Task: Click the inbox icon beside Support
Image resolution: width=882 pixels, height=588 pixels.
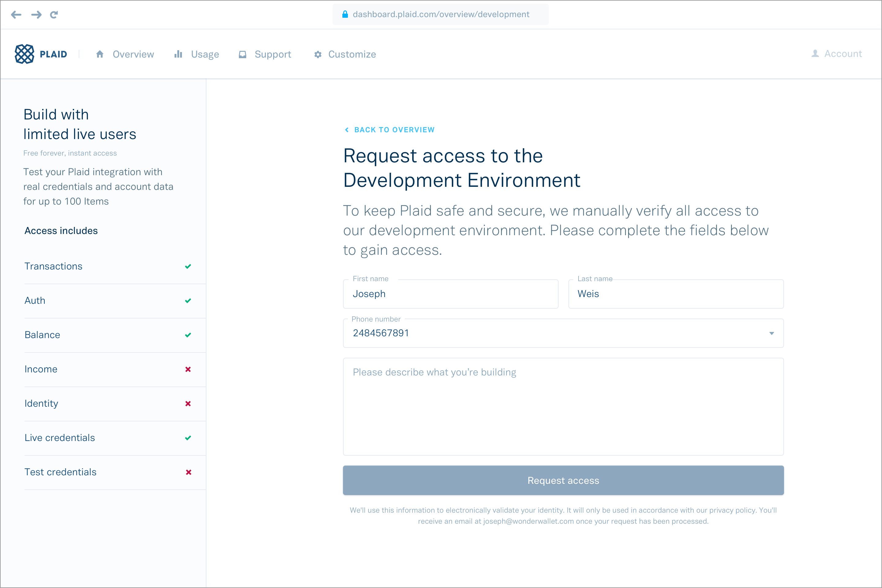Action: pyautogui.click(x=243, y=55)
